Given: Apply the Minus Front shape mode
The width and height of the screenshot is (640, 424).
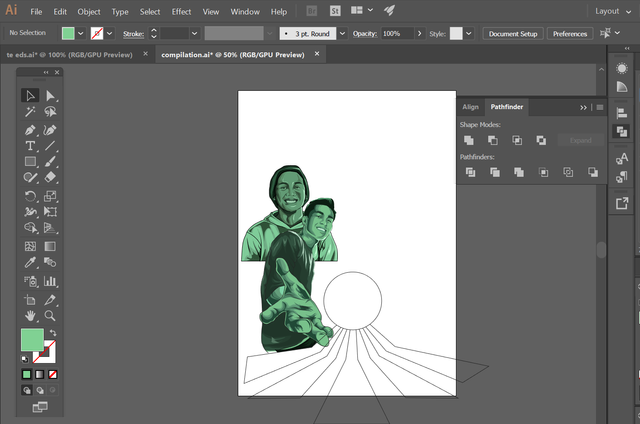Looking at the screenshot, I should click(492, 140).
